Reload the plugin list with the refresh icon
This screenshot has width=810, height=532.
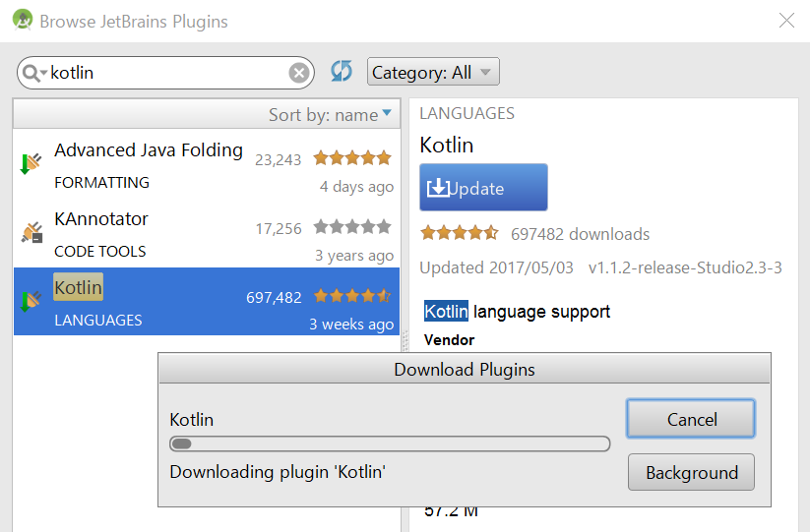(x=342, y=71)
